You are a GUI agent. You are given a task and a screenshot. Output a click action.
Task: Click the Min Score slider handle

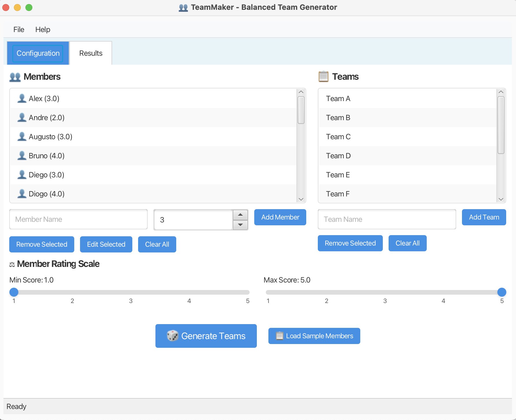click(14, 292)
